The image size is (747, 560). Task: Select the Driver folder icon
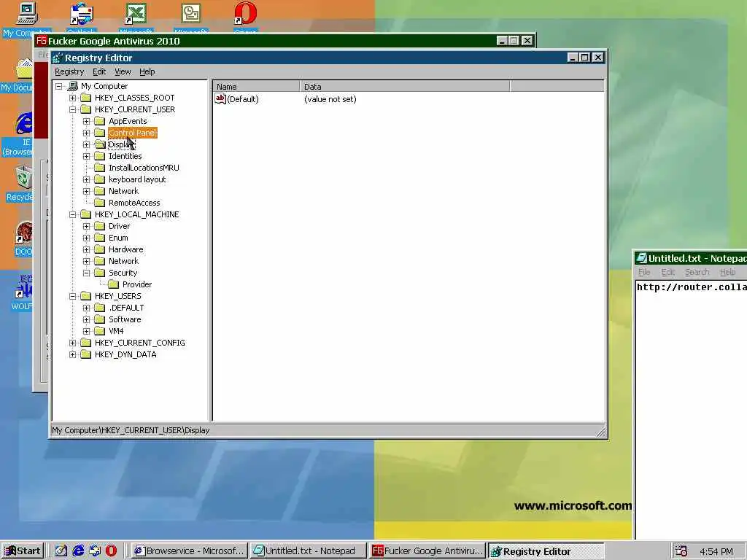point(99,226)
